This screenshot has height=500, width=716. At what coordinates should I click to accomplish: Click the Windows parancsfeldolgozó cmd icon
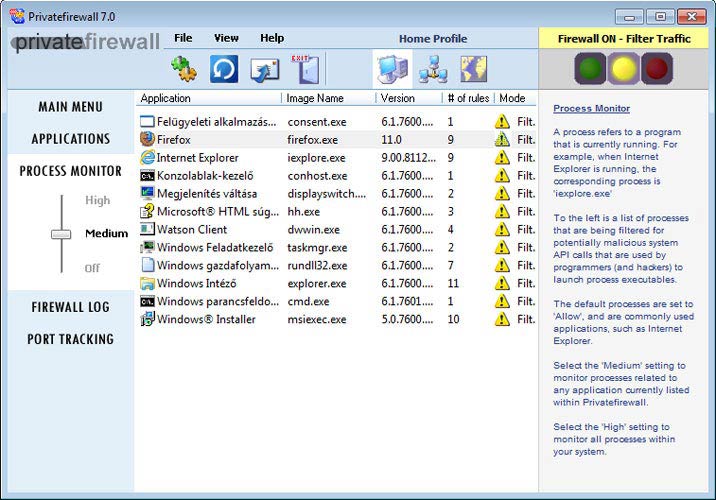coord(147,301)
